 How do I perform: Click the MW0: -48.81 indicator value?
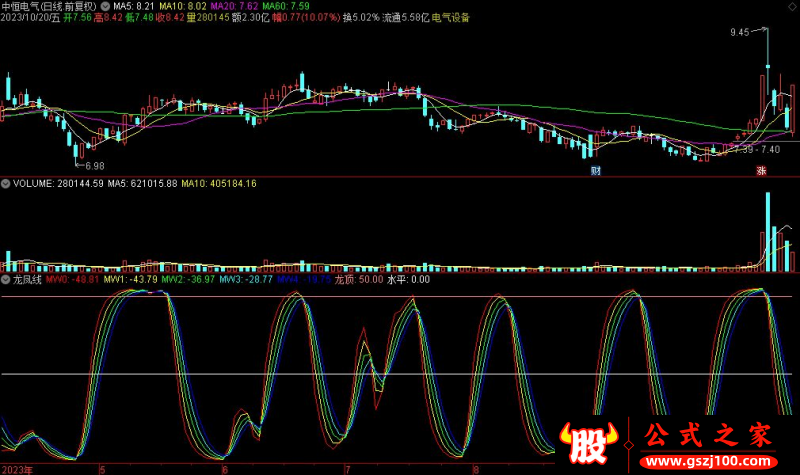[x=72, y=280]
